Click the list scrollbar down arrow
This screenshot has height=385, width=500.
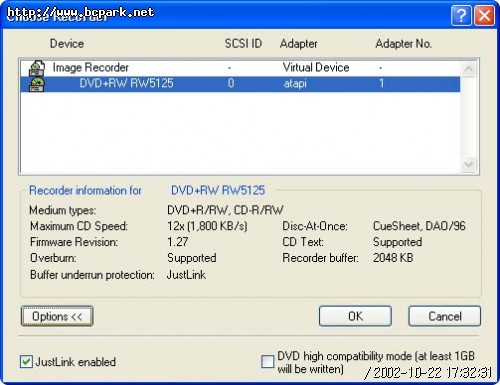(468, 164)
